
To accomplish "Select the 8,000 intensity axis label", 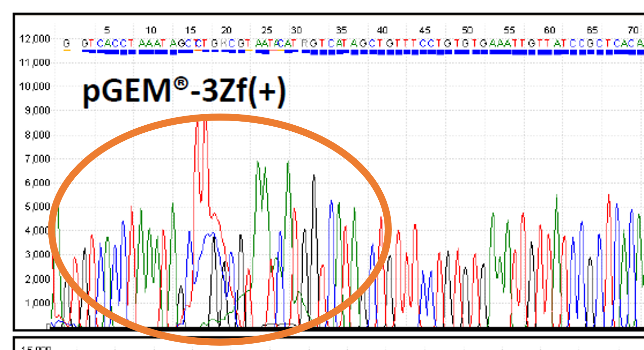I will (x=38, y=135).
